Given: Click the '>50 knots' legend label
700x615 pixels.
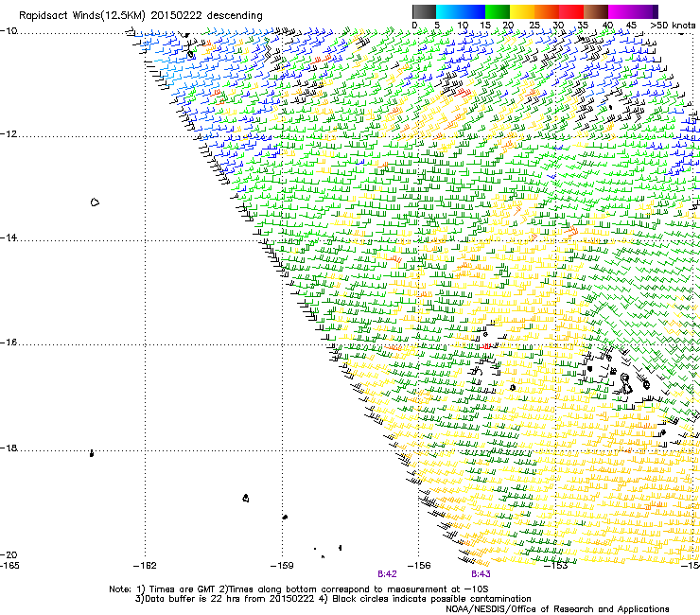Looking at the screenshot, I should [x=673, y=26].
